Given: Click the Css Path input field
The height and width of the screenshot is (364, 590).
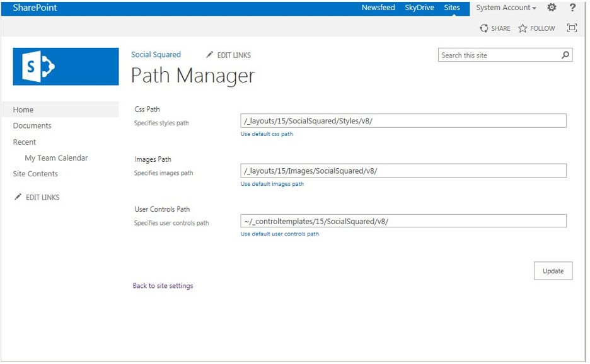Looking at the screenshot, I should [403, 121].
